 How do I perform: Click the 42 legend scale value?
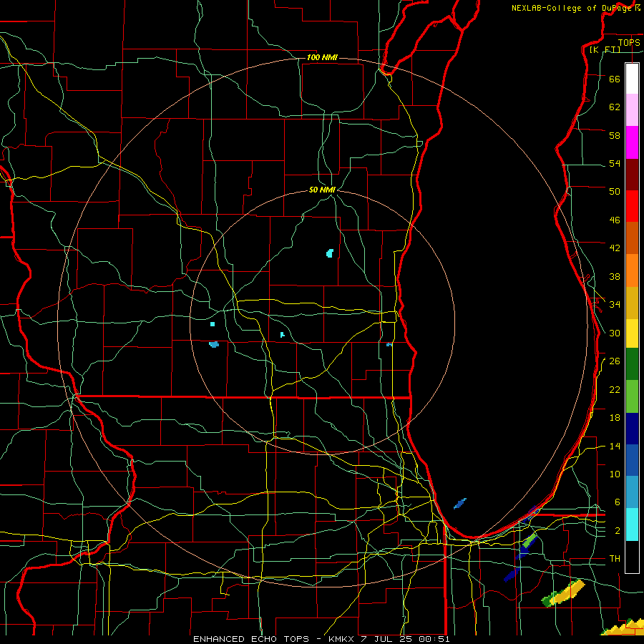coord(615,248)
